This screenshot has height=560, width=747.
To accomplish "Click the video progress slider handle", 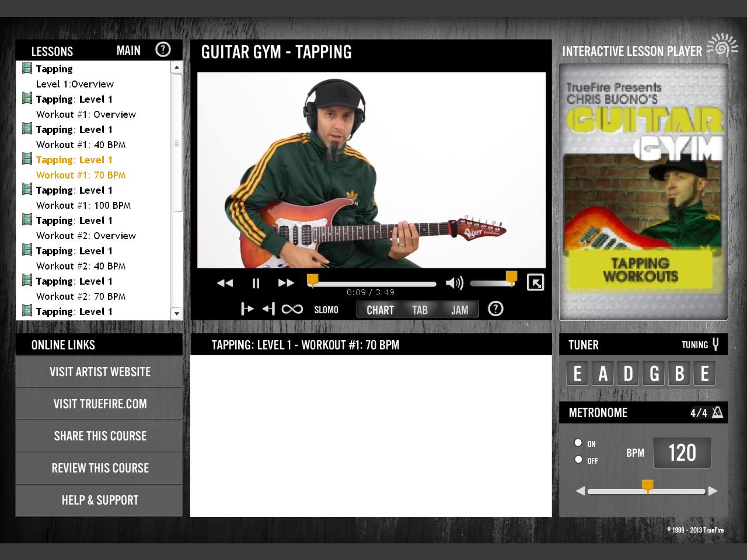I will coord(313,281).
